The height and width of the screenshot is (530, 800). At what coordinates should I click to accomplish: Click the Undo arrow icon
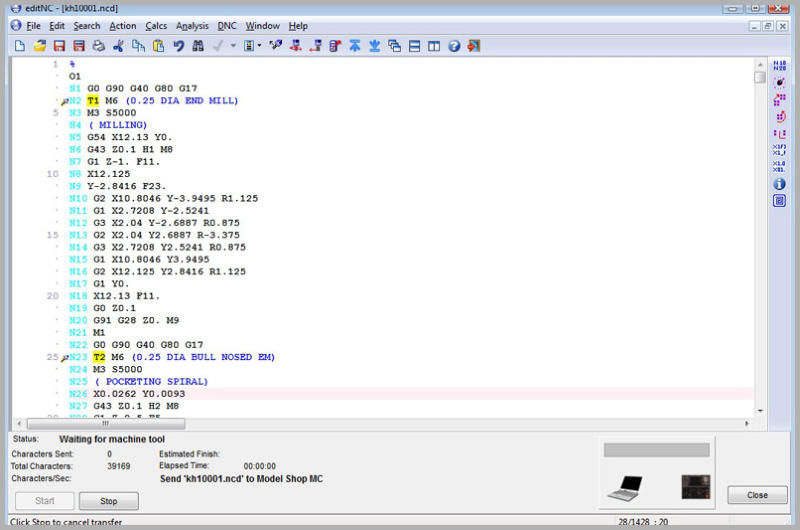178,46
